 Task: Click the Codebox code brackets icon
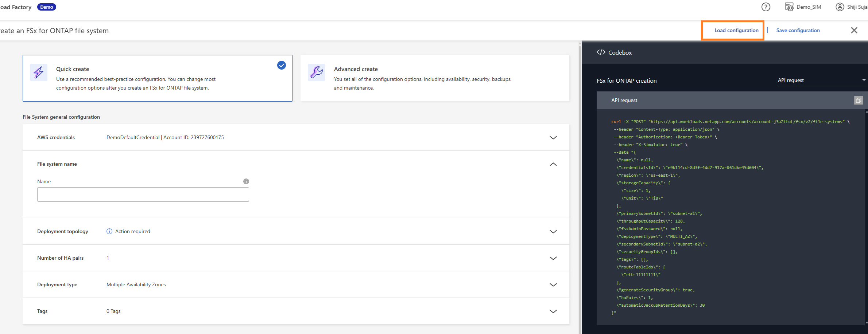tap(601, 52)
